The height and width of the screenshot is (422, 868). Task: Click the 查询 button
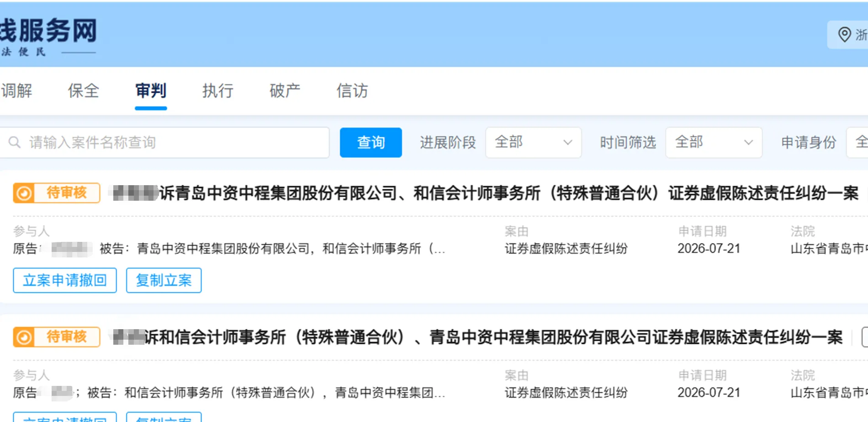(371, 143)
